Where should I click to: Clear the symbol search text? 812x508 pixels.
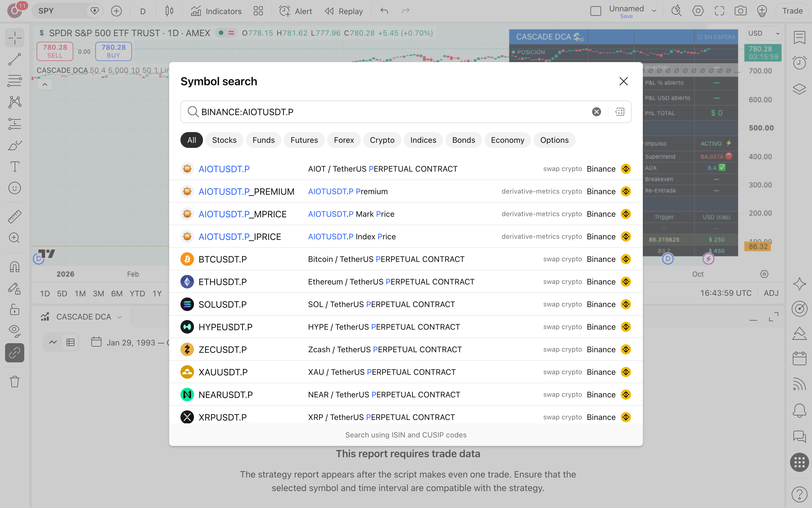pos(596,112)
